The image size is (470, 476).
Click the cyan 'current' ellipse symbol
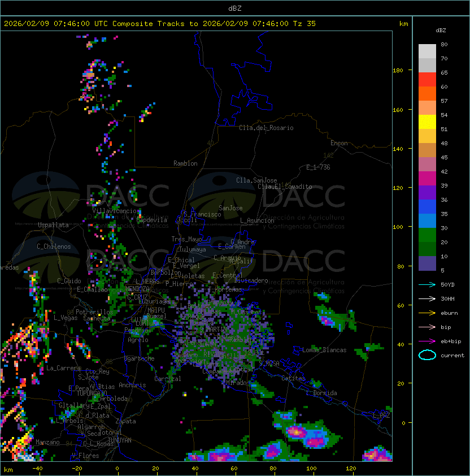click(427, 355)
